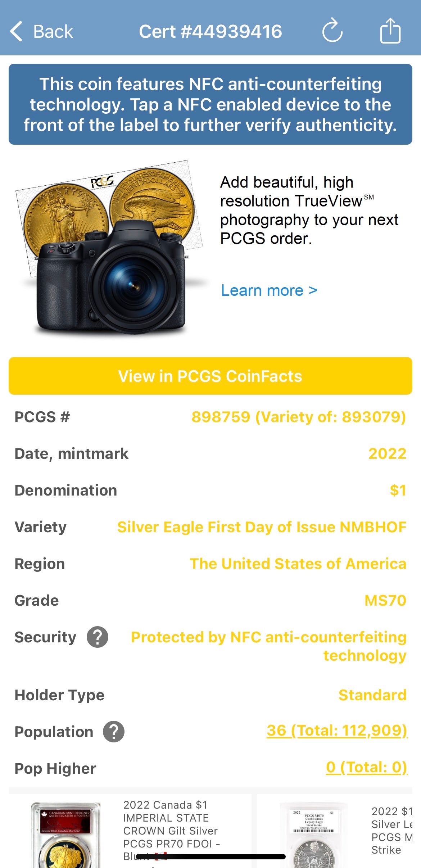Image resolution: width=421 pixels, height=868 pixels.
Task: Follow the Learn more link
Action: coord(269,290)
